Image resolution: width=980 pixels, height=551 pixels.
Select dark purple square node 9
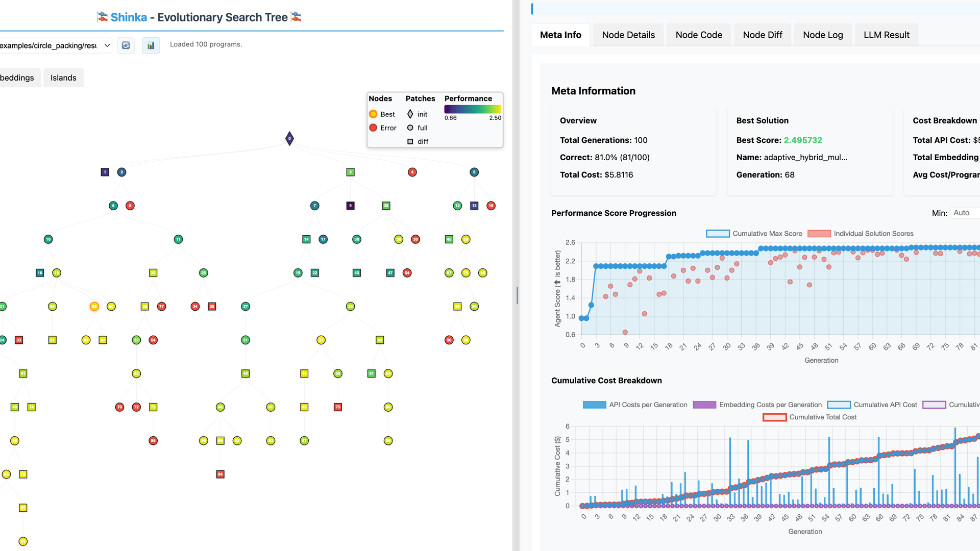coord(350,206)
